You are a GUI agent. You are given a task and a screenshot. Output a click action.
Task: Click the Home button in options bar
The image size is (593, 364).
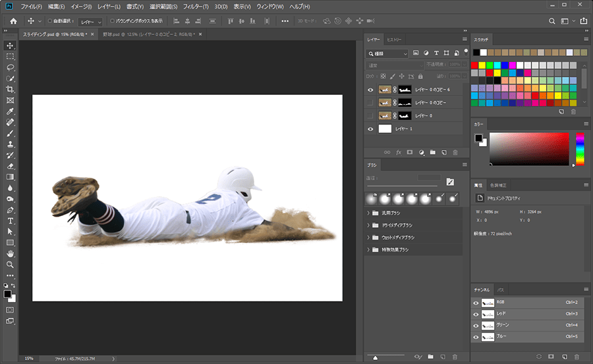13,21
